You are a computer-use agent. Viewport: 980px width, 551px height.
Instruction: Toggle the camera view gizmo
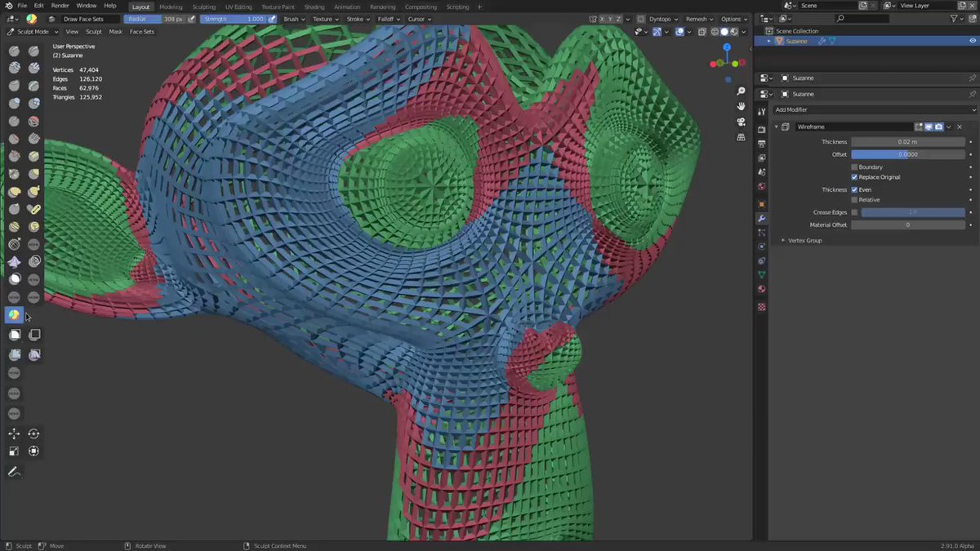pyautogui.click(x=741, y=122)
